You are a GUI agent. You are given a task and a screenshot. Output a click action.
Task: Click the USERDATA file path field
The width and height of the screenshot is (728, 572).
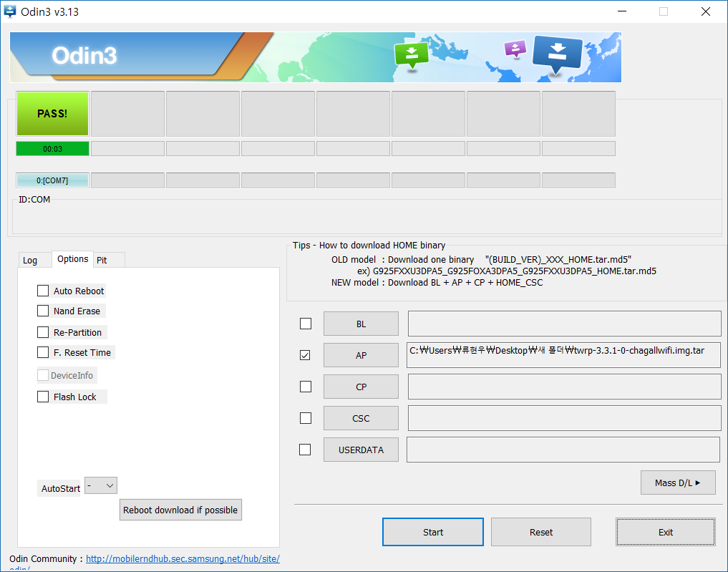tap(563, 450)
